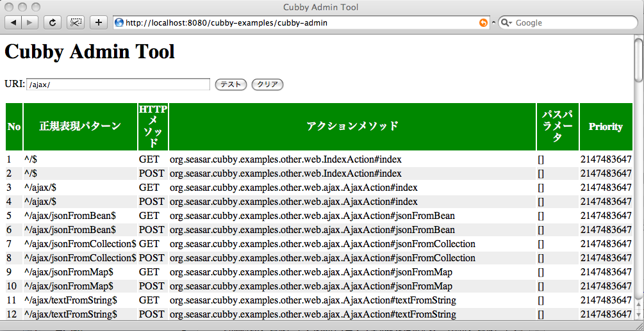
Task: Click the browser back arrow button
Action: pyautogui.click(x=14, y=22)
